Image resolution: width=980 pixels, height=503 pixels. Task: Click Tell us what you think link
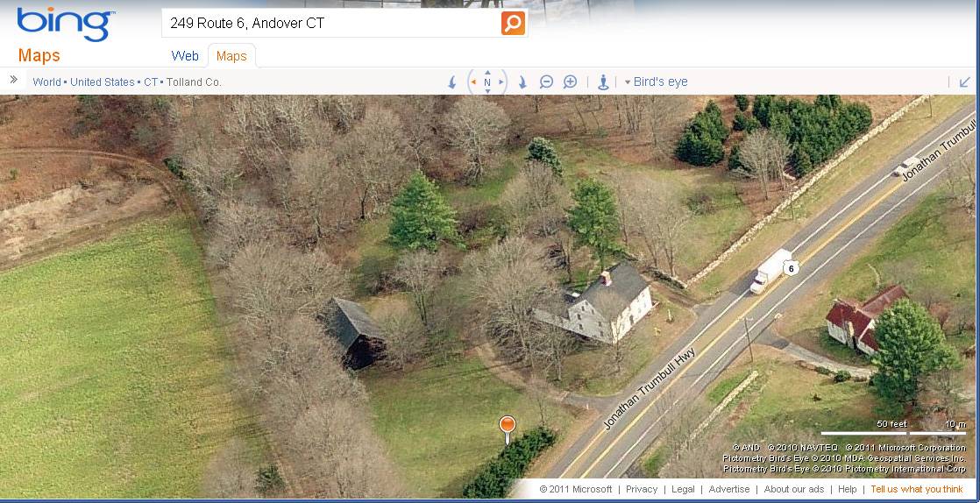(x=917, y=489)
